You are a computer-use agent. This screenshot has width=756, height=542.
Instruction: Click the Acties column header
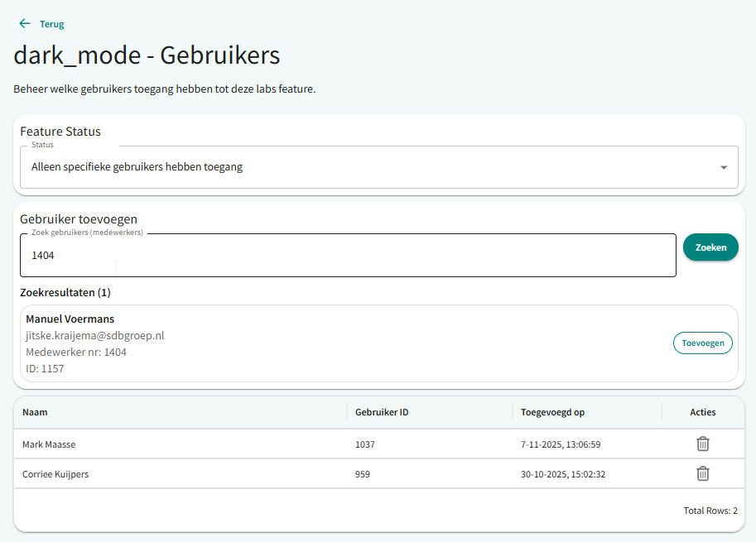[702, 412]
